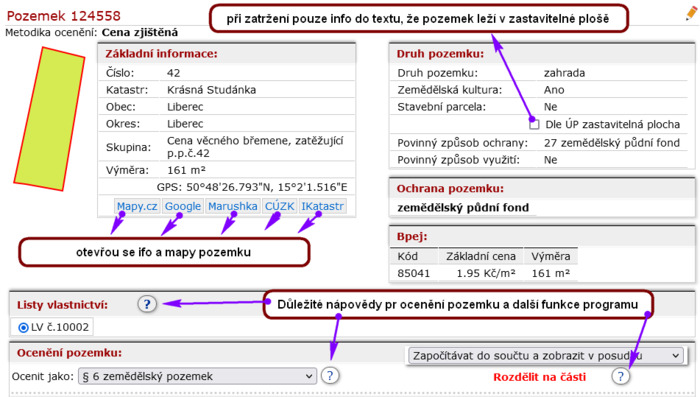Click the pencil edit icon at top right
This screenshot has width=700, height=397.
tap(691, 13)
